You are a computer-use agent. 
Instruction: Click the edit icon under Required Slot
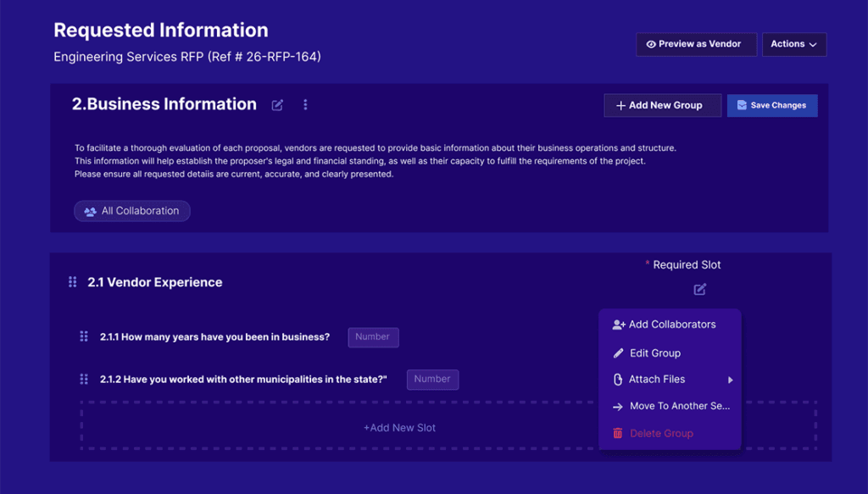(x=699, y=290)
